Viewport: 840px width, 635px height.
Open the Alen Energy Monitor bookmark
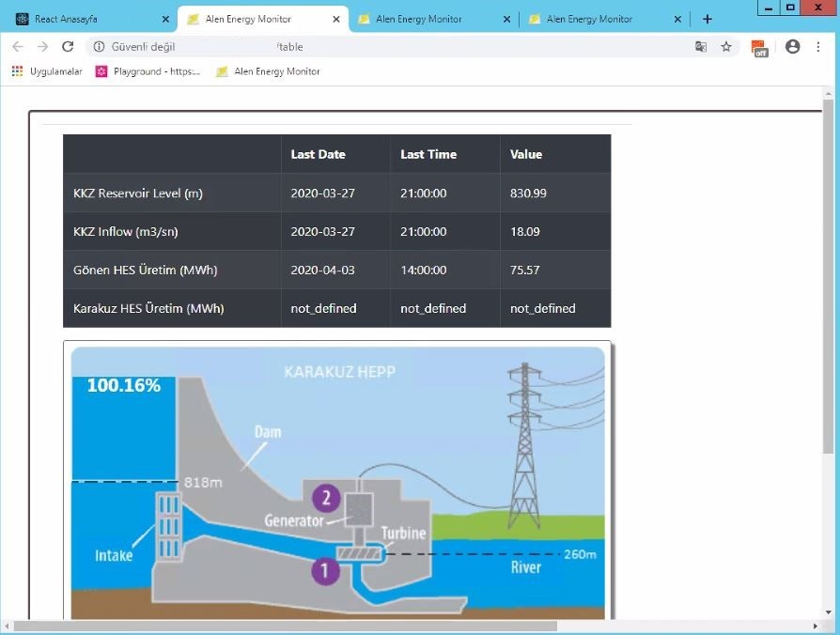pyautogui.click(x=268, y=71)
